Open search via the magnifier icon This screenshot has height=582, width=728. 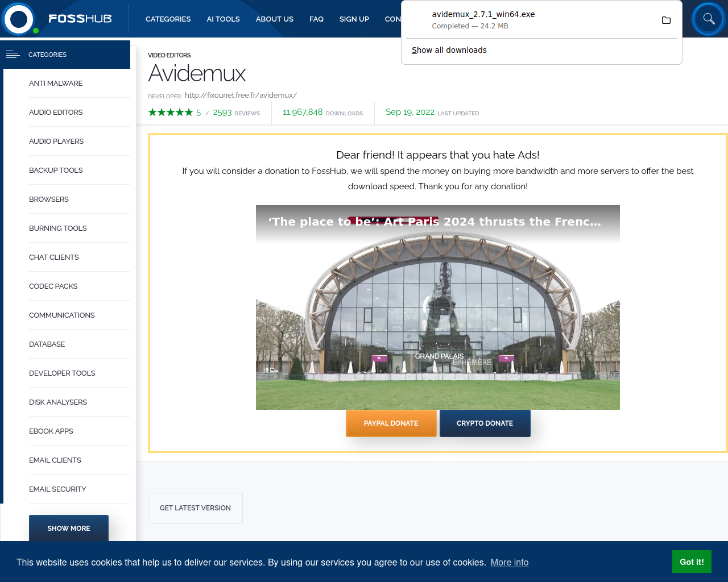[x=709, y=19]
